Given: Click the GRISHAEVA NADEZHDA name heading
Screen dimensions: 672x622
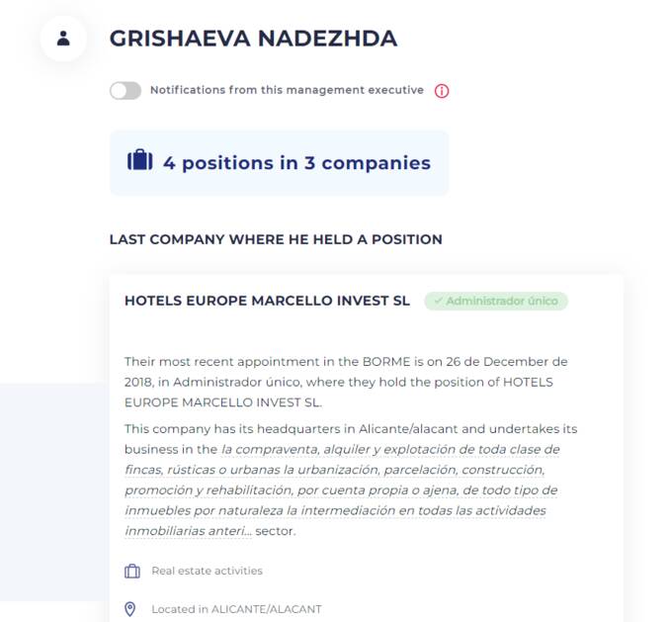Looking at the screenshot, I should [x=253, y=39].
